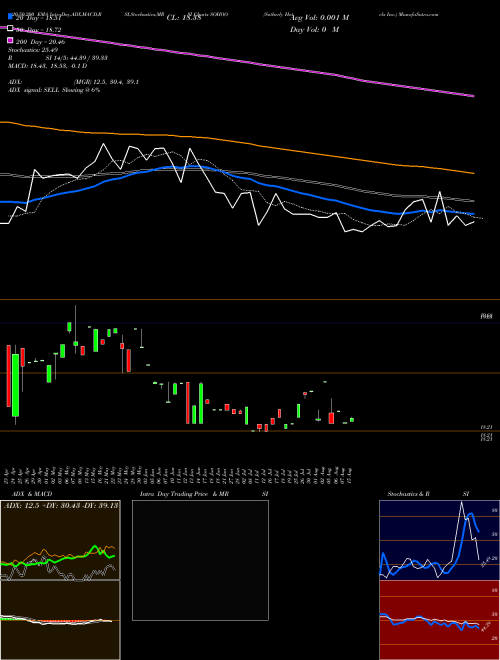Click the Avg Vol: 0.001 M label
The height and width of the screenshot is (660, 500).
tap(319, 18)
